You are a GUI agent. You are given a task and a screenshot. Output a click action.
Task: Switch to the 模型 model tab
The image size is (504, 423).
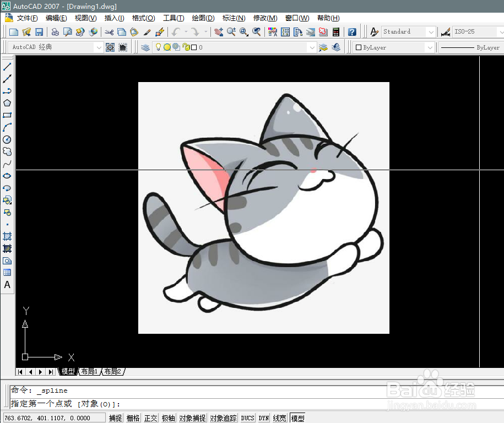68,371
